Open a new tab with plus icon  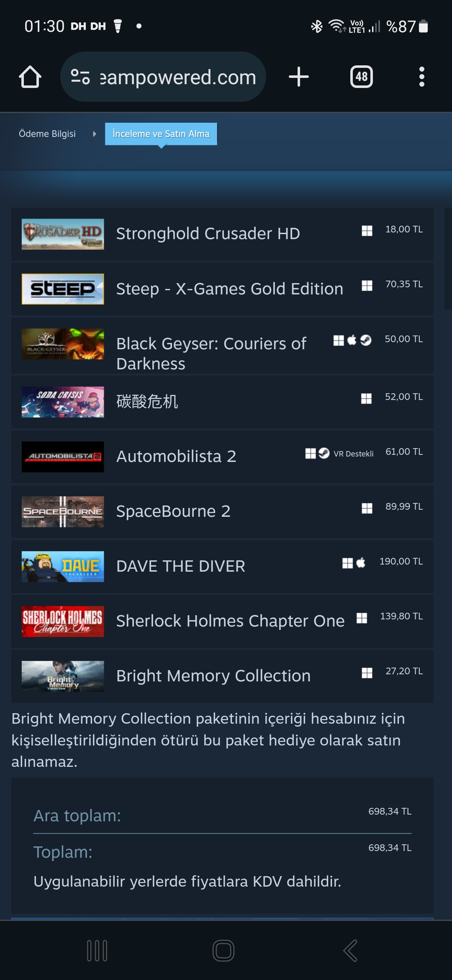299,77
